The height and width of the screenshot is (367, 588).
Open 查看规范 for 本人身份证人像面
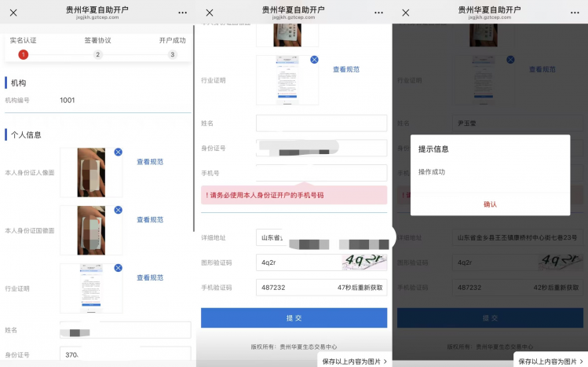point(150,162)
